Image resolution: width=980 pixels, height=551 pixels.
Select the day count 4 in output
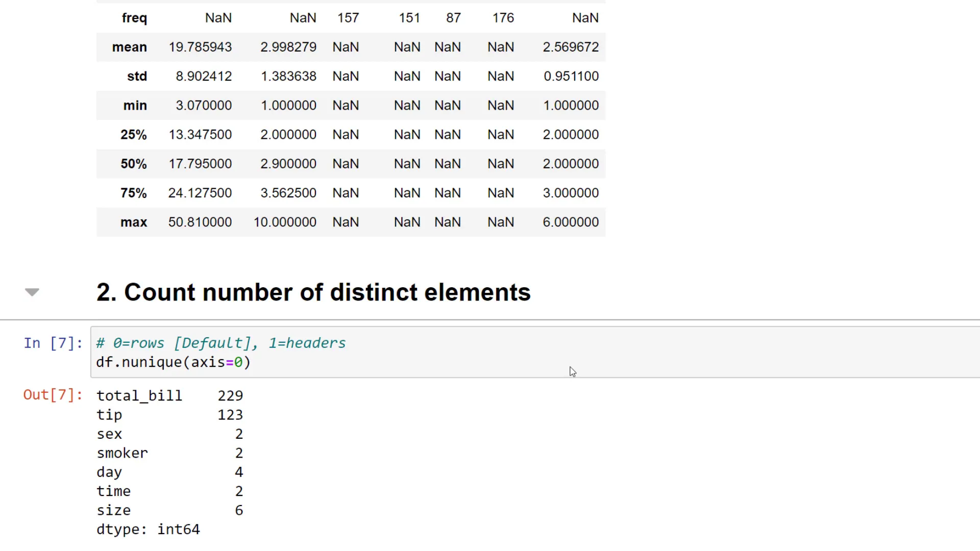point(238,472)
